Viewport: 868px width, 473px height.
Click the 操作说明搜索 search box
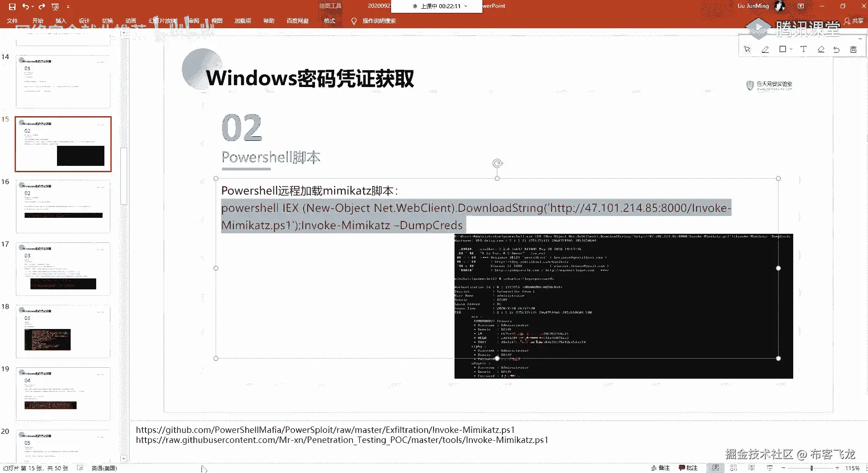[379, 21]
